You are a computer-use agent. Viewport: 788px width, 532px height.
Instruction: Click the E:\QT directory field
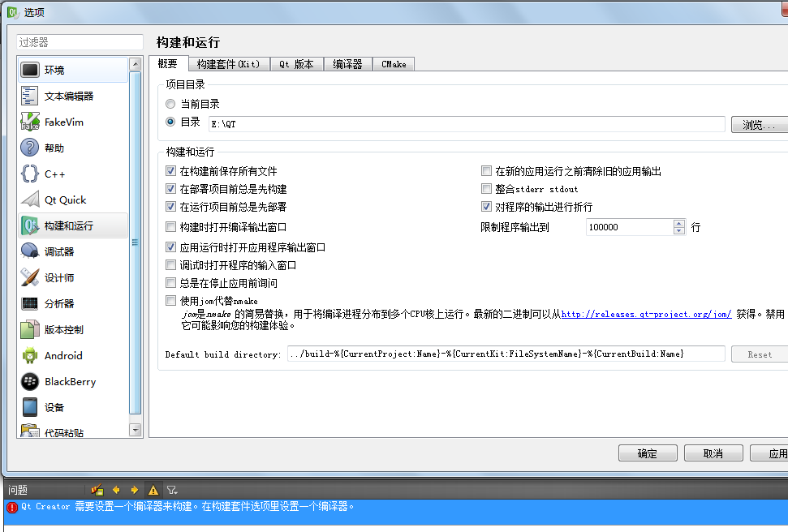click(467, 124)
